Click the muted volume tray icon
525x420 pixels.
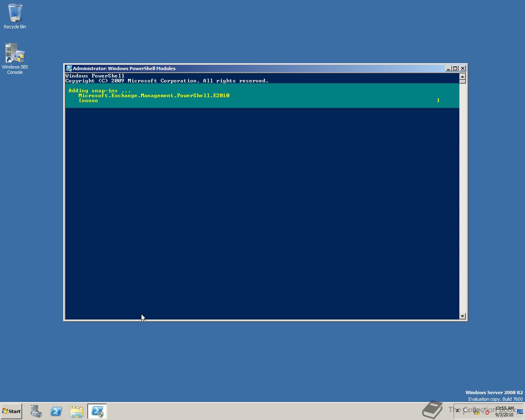pos(486,411)
